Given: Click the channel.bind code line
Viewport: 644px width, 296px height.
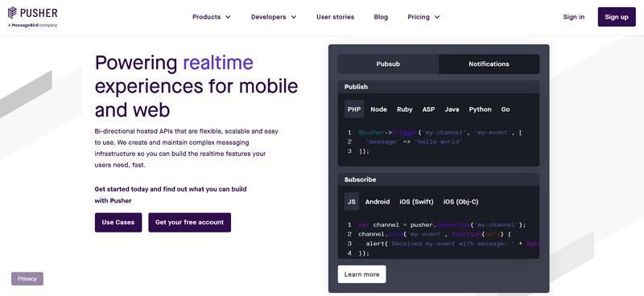Looking at the screenshot, I should tap(435, 234).
